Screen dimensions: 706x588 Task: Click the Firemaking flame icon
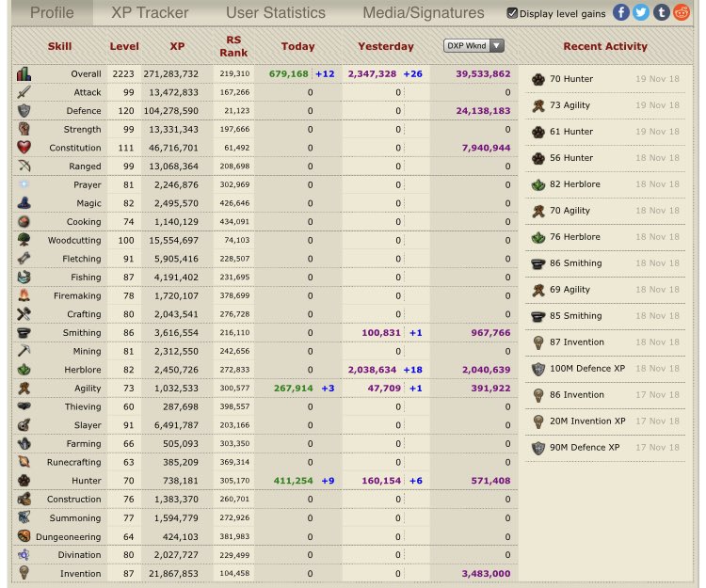click(24, 295)
